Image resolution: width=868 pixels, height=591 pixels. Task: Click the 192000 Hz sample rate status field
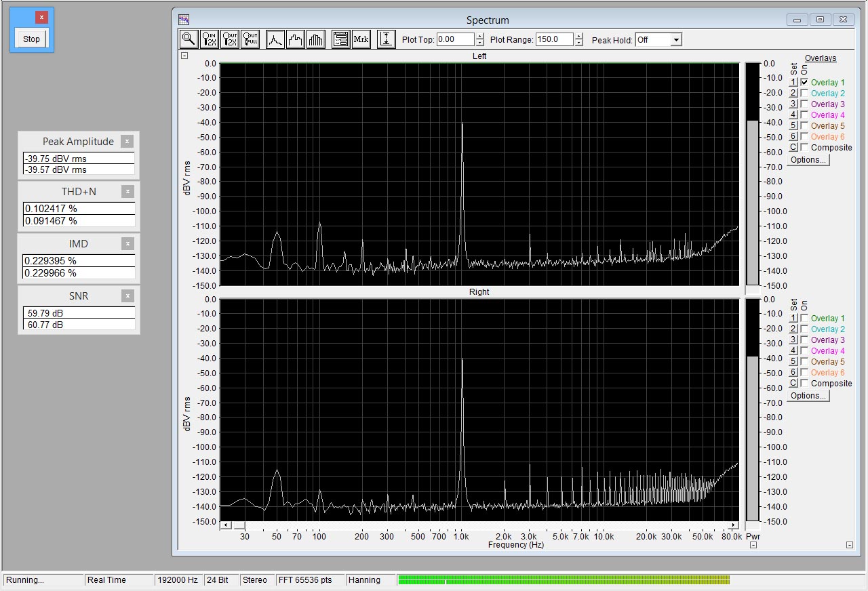click(x=178, y=580)
